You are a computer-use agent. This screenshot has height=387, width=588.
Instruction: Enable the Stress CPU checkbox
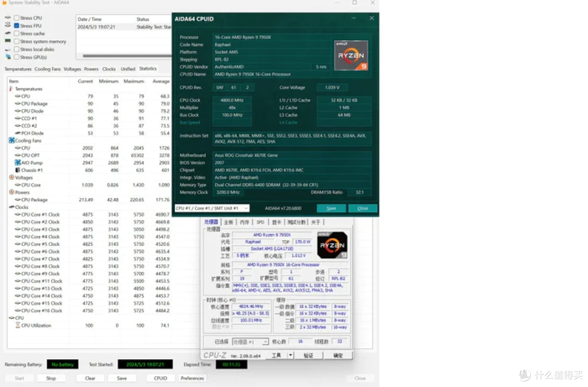click(x=16, y=17)
